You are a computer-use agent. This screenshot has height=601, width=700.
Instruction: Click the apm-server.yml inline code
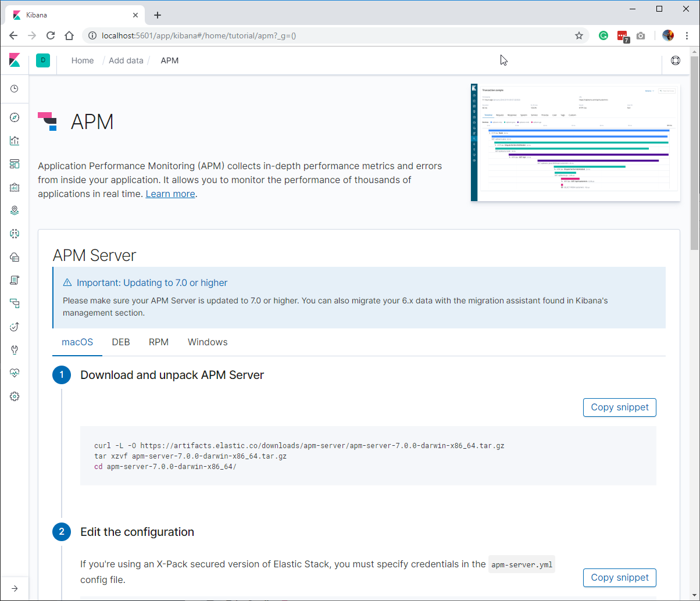(x=522, y=564)
